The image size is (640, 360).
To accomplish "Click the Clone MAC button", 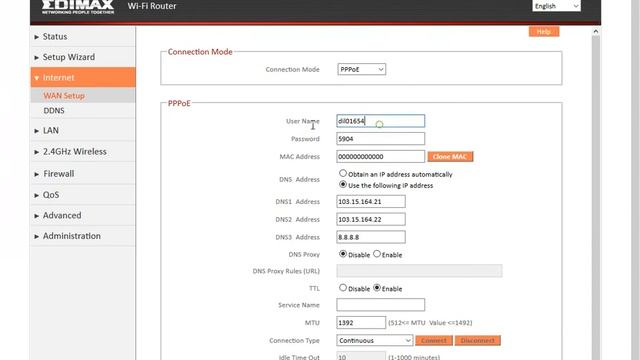I will pyautogui.click(x=450, y=157).
